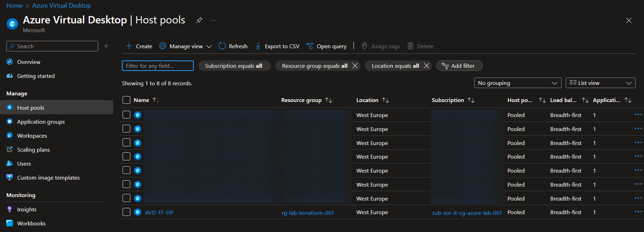Close the Host pools blade
Image resolution: width=644 pixels, height=232 pixels.
click(629, 20)
